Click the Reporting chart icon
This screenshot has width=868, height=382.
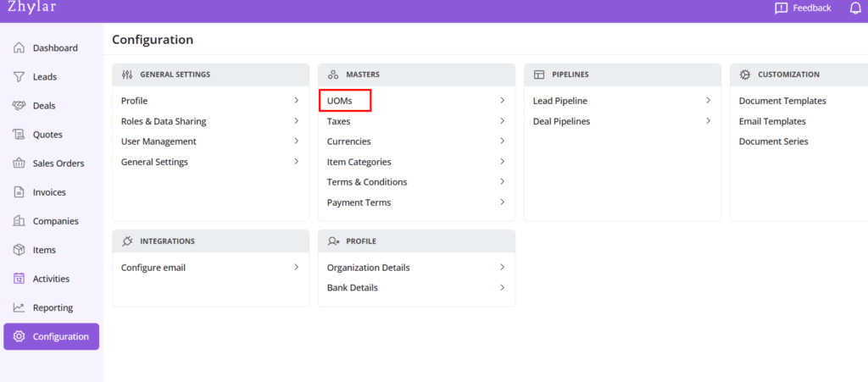point(19,307)
